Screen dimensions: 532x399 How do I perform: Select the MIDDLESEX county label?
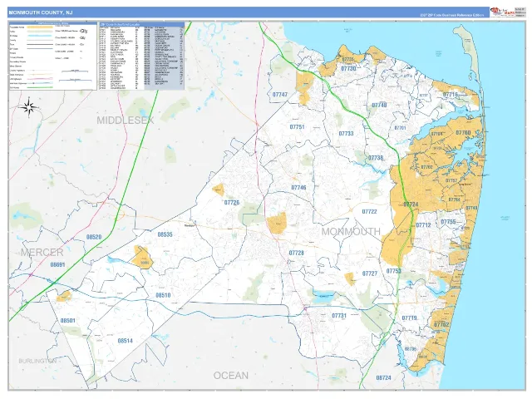[126, 120]
